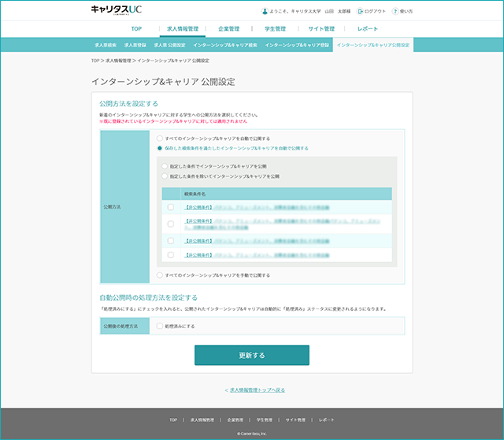Select すべてのインターンシップ&キャリアを手動で公開する radio
504x440 pixels.
(159, 275)
